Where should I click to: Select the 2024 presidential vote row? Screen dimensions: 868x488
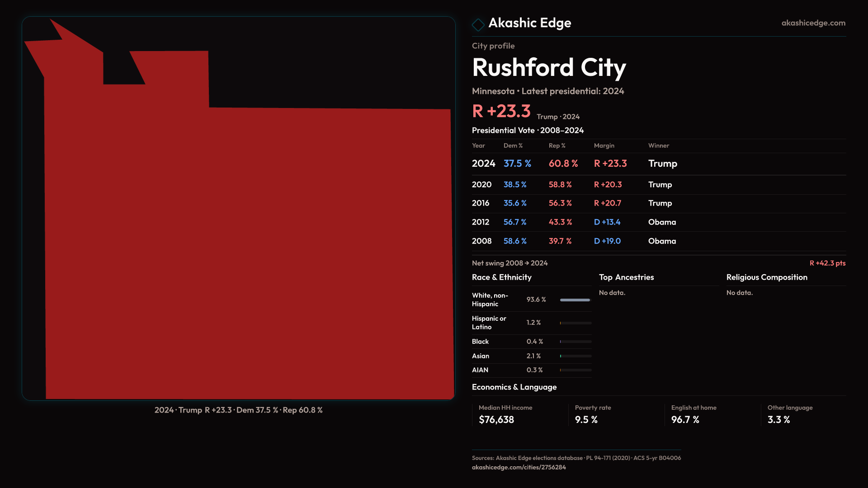[x=574, y=164]
